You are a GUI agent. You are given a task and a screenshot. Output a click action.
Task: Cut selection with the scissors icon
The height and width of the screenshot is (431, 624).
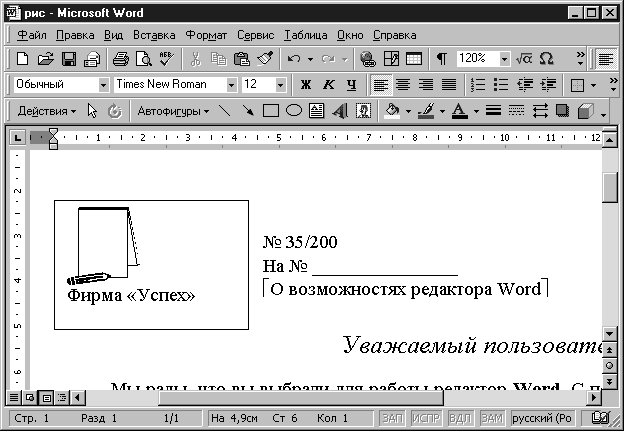(195, 59)
